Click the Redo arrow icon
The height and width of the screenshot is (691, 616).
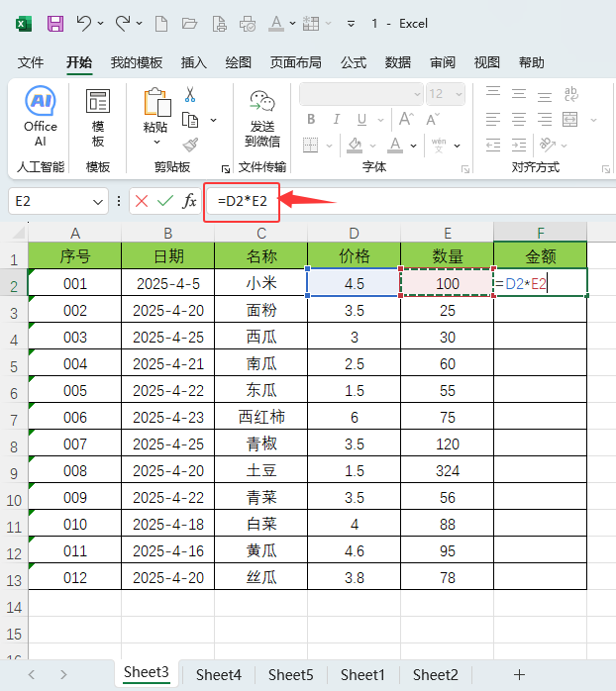[x=123, y=23]
